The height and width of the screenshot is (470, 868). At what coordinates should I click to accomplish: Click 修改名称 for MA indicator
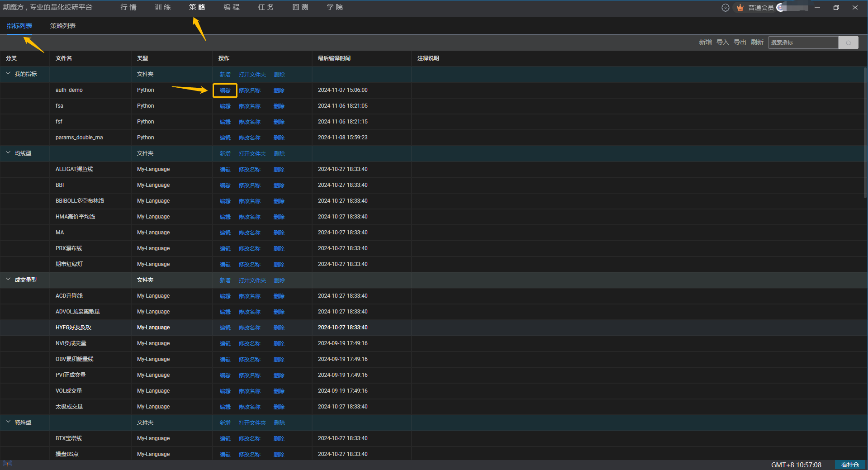click(x=250, y=233)
